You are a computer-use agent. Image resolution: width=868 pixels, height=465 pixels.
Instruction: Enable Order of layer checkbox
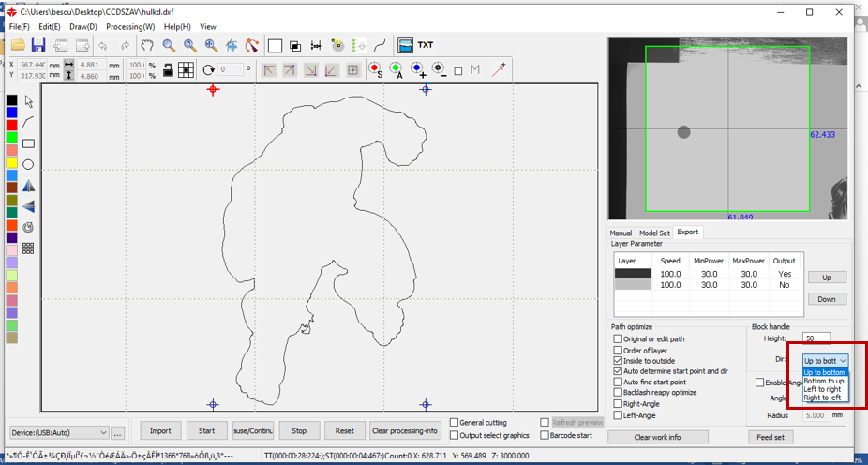(618, 351)
